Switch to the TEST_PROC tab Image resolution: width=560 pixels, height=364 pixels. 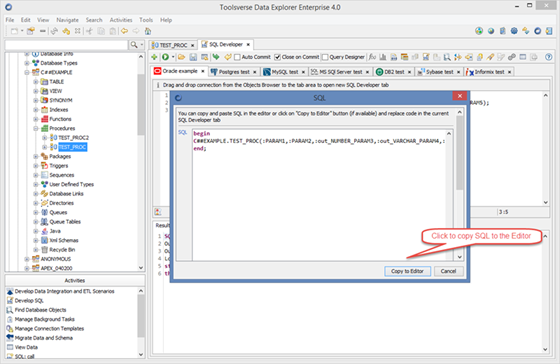173,45
